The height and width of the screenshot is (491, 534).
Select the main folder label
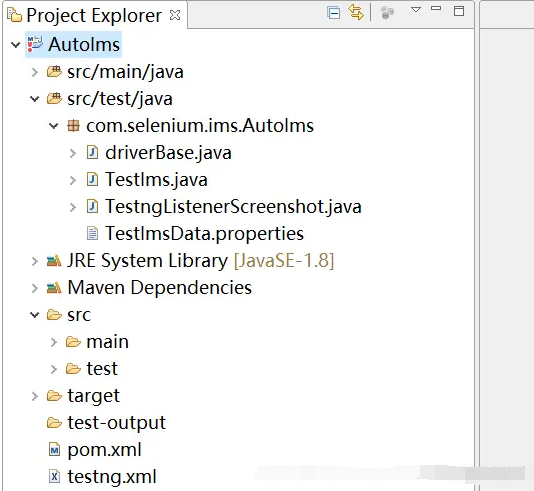tap(108, 342)
